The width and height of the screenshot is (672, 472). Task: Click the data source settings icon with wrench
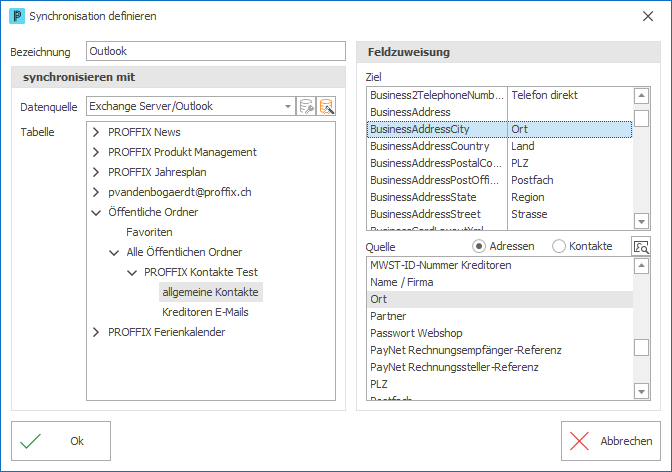[x=306, y=106]
